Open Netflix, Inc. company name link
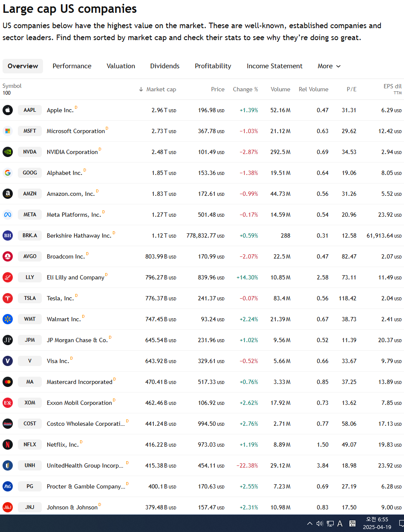 [63, 445]
